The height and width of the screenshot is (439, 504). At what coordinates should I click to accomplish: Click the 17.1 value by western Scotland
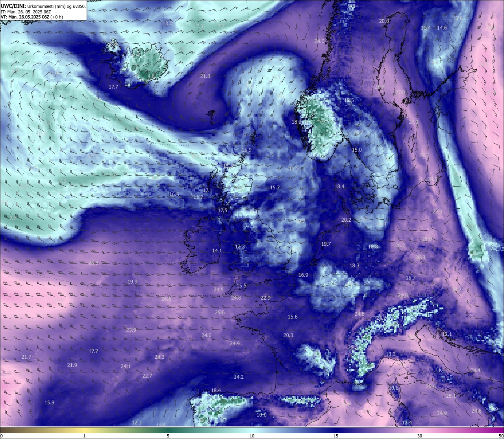pyautogui.click(x=208, y=190)
